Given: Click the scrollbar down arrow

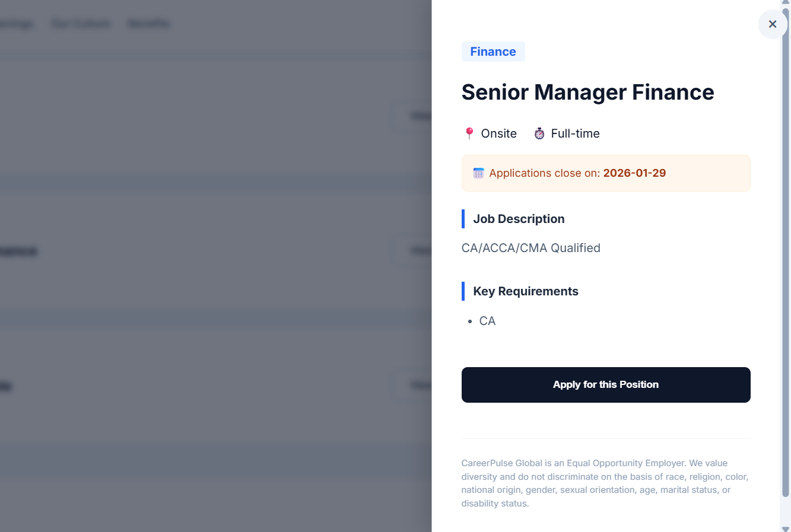Looking at the screenshot, I should [785, 528].
